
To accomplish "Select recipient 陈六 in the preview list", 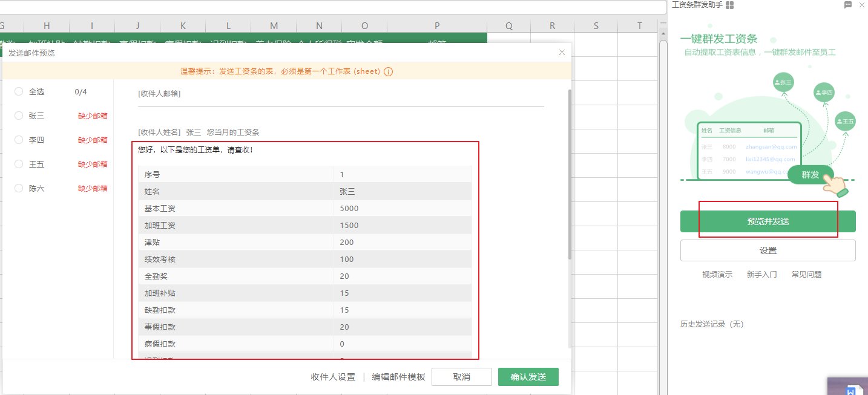I will pos(19,188).
